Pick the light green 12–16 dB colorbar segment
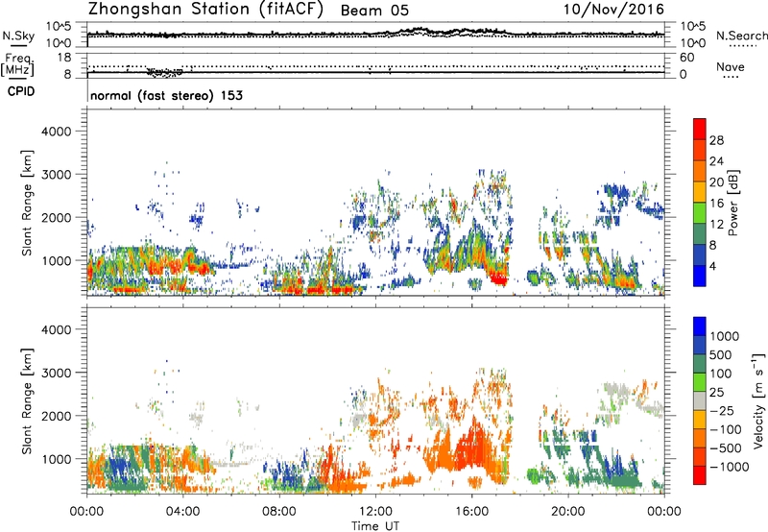Image resolution: width=768 pixels, height=532 pixels. coord(700,212)
